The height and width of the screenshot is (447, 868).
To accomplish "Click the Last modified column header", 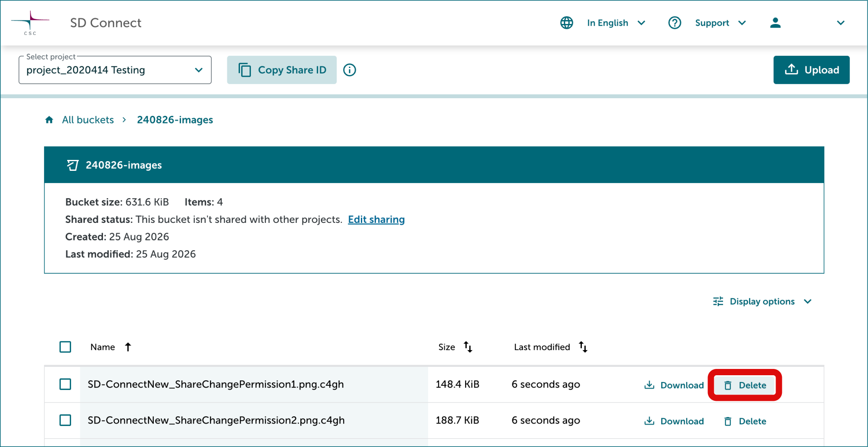I will pyautogui.click(x=542, y=347).
